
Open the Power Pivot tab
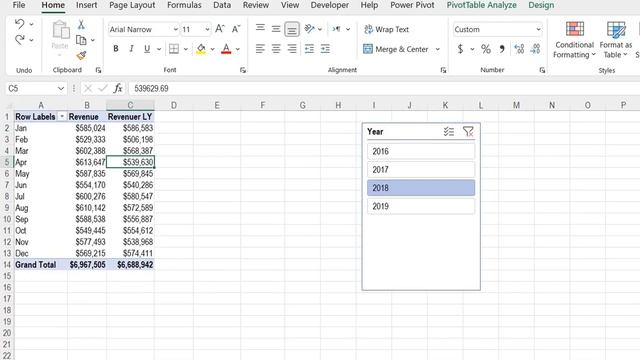[412, 5]
